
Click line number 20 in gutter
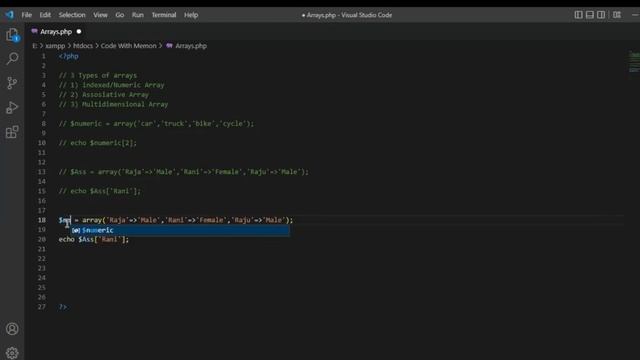[x=42, y=239]
